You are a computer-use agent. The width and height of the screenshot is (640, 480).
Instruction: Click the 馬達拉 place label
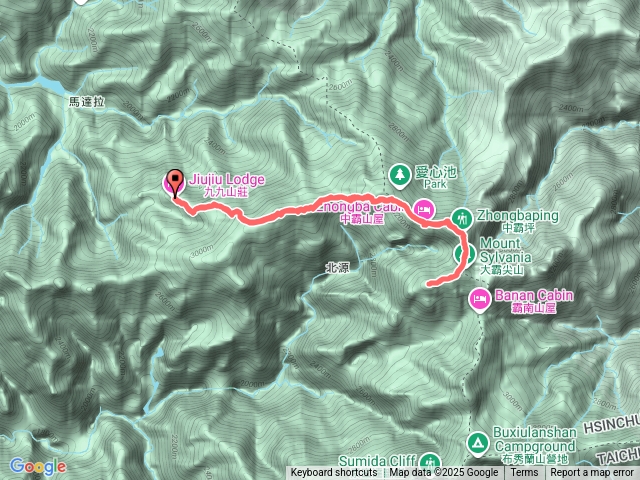point(87,102)
